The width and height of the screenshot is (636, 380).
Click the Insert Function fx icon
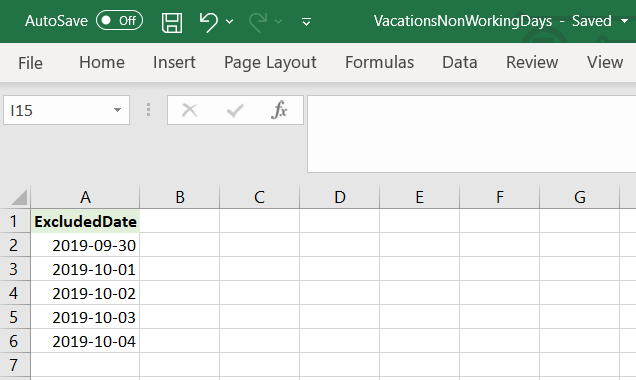(x=279, y=110)
